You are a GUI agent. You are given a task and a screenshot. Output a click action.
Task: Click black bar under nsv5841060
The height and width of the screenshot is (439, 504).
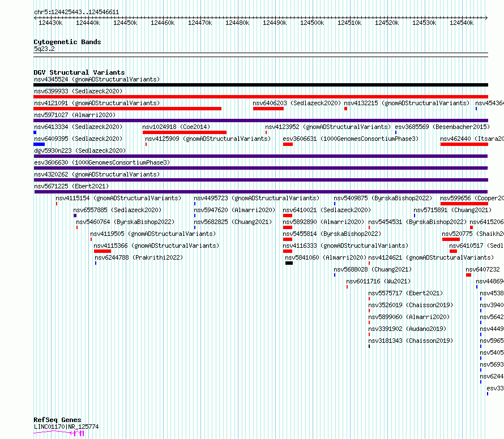(x=289, y=263)
